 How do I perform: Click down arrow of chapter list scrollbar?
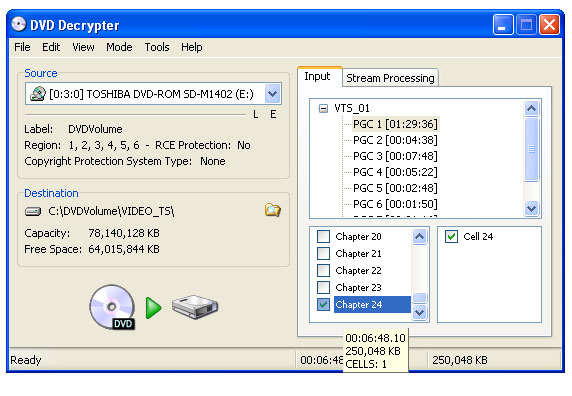[420, 312]
